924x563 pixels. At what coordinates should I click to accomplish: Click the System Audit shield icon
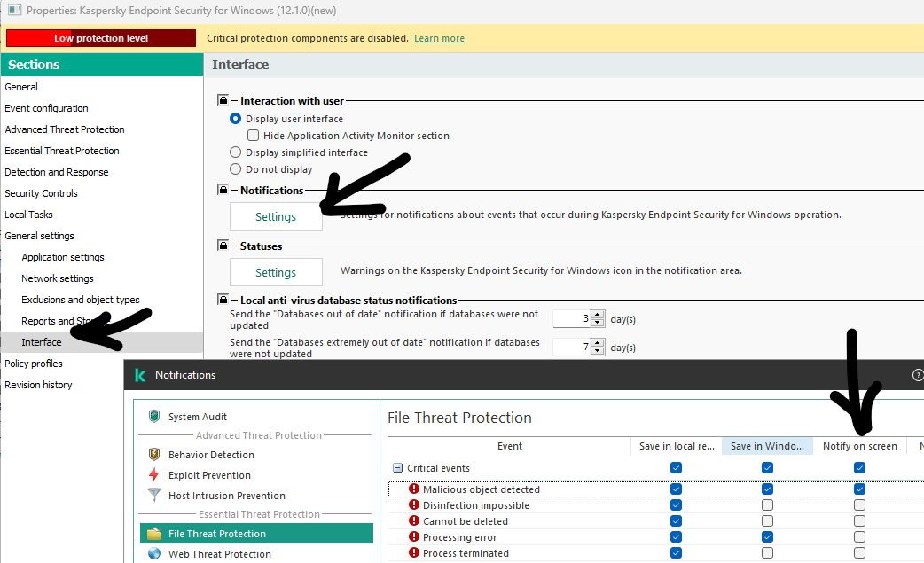154,417
